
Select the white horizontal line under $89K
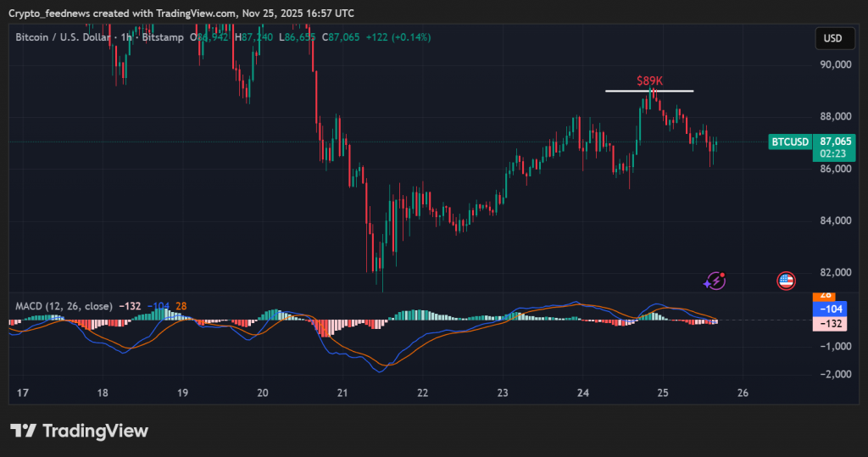pyautogui.click(x=649, y=91)
